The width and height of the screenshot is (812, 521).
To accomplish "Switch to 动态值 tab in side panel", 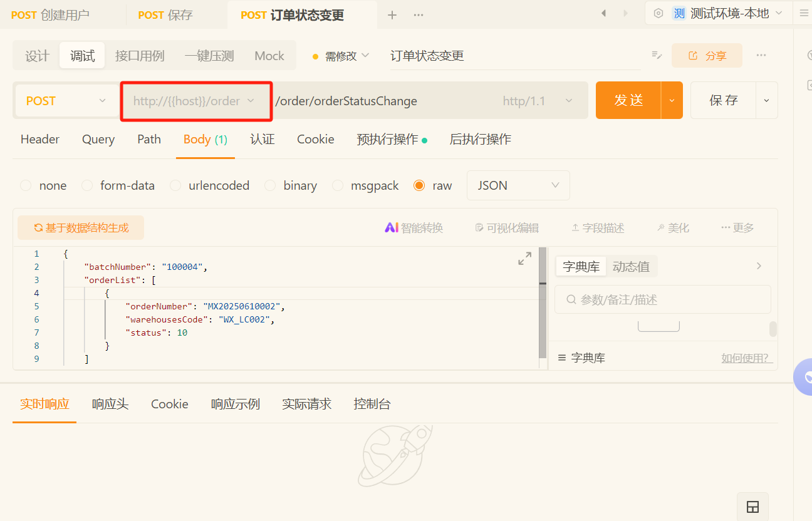I will [x=631, y=267].
